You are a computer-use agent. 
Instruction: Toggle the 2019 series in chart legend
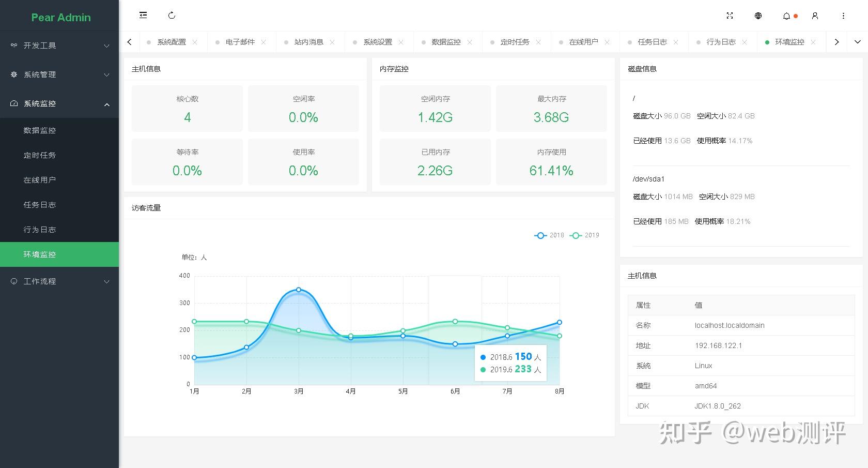tap(584, 235)
